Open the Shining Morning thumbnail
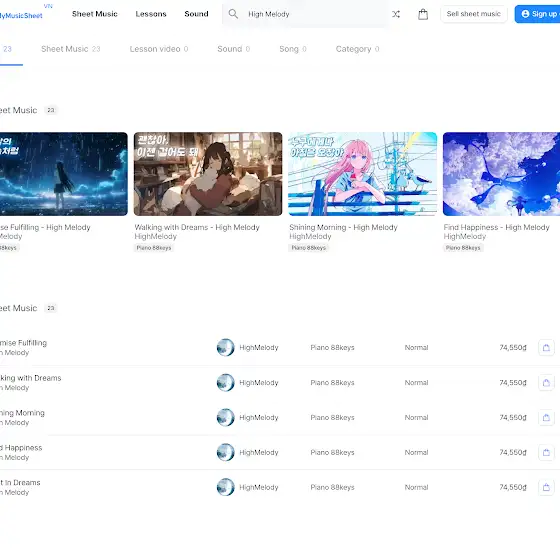The width and height of the screenshot is (560, 560). tap(362, 174)
